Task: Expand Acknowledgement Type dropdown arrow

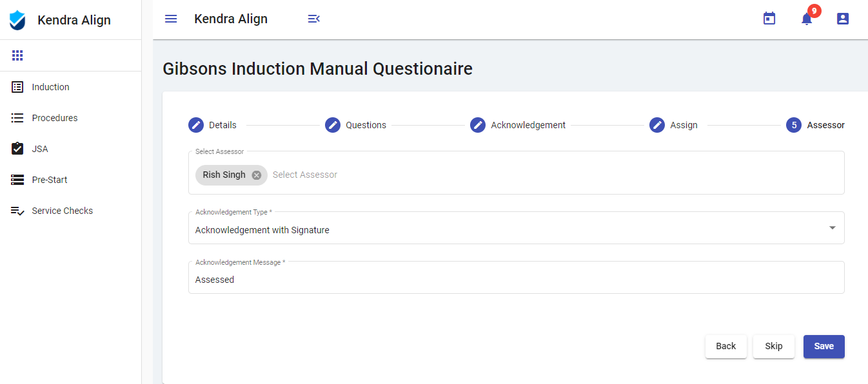Action: point(833,227)
